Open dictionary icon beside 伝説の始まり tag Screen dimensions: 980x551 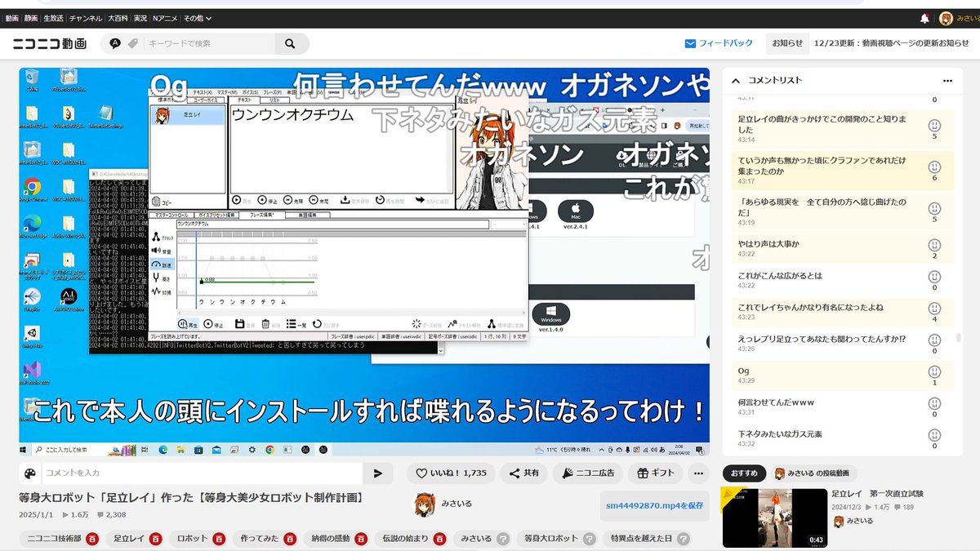pos(439,539)
